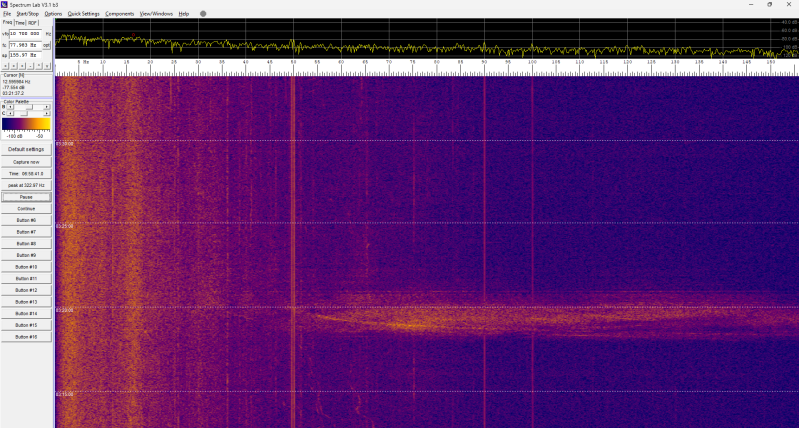Click Button #6

(26, 221)
